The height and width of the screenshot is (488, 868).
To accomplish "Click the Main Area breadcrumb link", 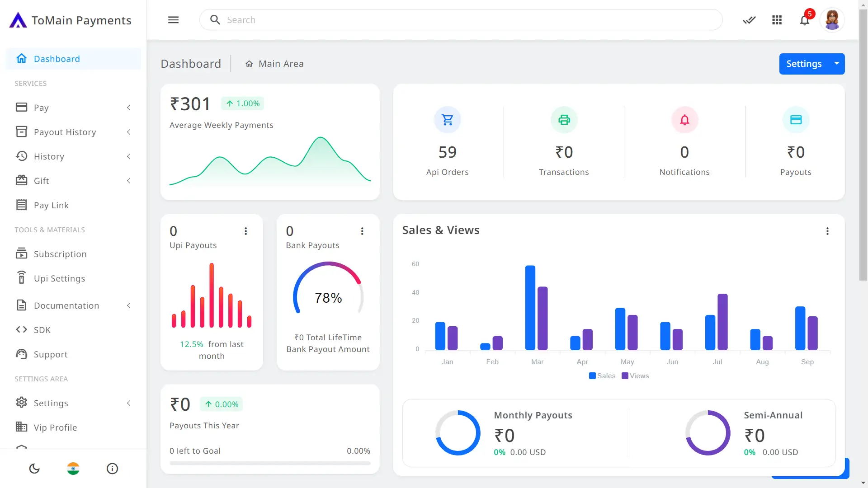I will [x=281, y=64].
